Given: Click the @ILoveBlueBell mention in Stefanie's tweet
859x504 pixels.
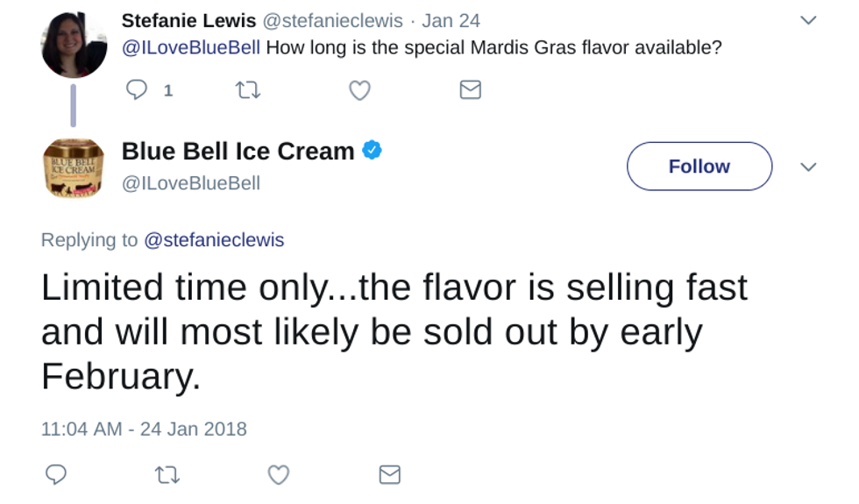Looking at the screenshot, I should point(190,47).
